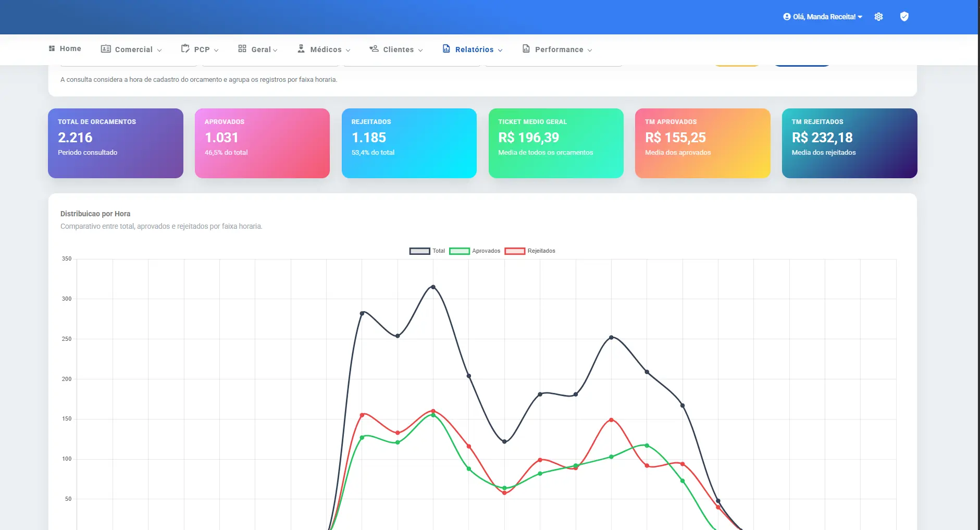The width and height of the screenshot is (980, 530).
Task: Go to the Home menu item
Action: click(65, 48)
